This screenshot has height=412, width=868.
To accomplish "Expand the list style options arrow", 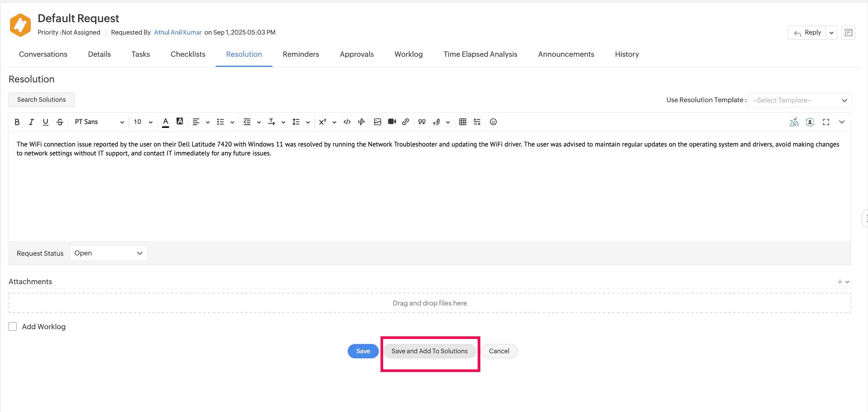I will click(232, 122).
